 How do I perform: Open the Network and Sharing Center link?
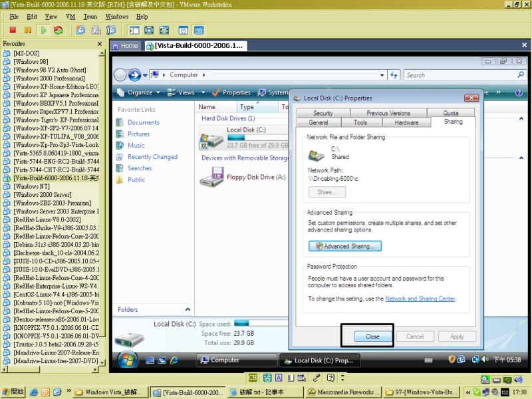point(420,299)
